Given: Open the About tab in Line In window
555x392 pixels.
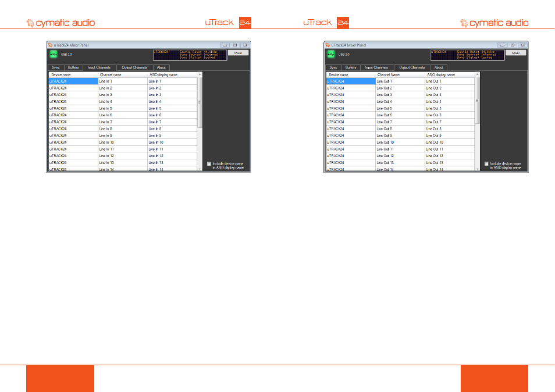Looking at the screenshot, I should pos(161,67).
